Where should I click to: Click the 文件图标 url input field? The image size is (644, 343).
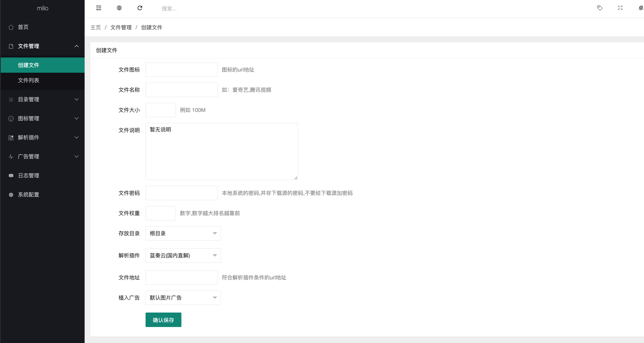(182, 70)
